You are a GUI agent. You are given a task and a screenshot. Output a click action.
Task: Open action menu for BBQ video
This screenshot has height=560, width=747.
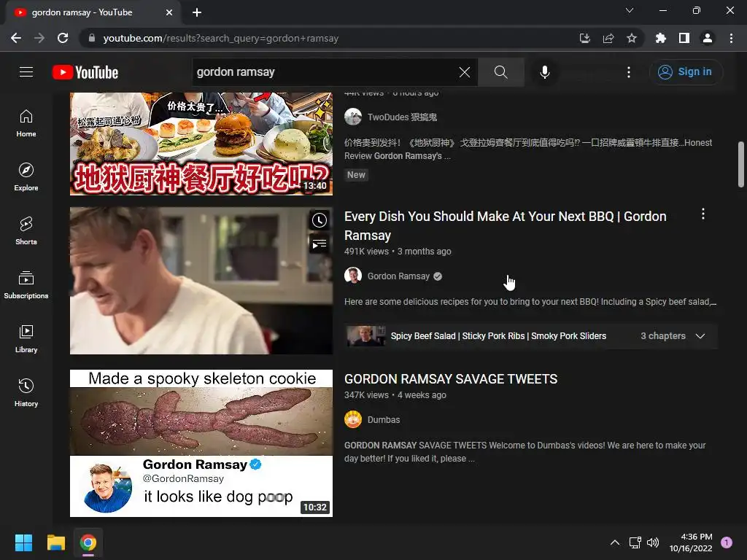pyautogui.click(x=703, y=214)
